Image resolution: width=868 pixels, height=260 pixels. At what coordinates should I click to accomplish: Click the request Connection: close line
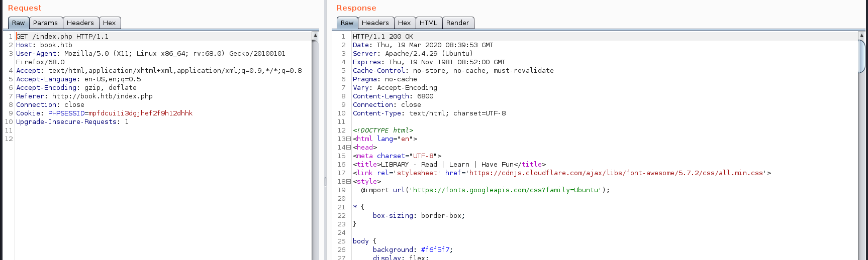(50, 105)
